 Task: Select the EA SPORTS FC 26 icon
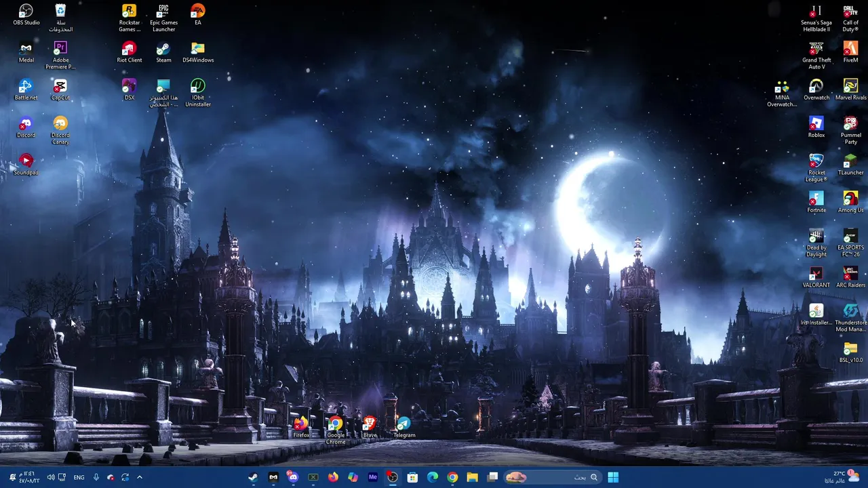[850, 243]
